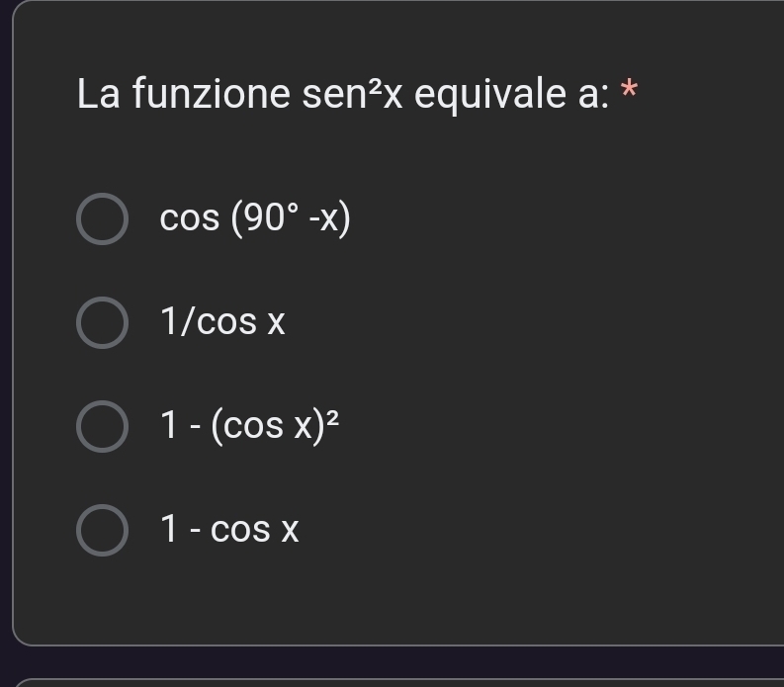
Task: Click the red required asterisk
Action: [x=628, y=94]
